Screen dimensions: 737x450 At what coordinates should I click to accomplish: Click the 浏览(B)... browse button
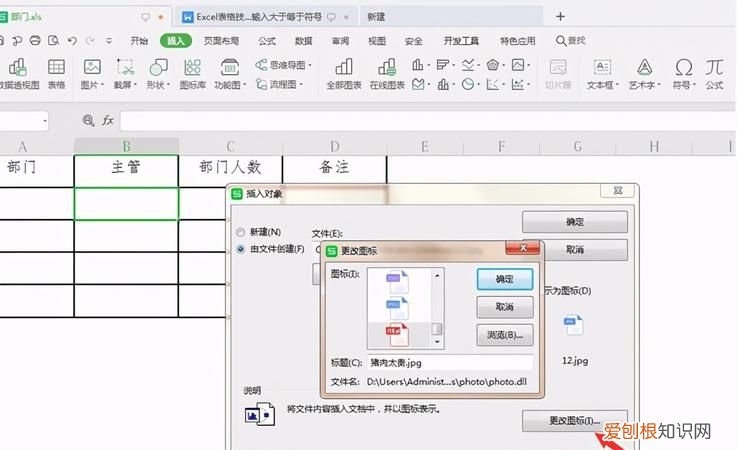click(x=505, y=335)
